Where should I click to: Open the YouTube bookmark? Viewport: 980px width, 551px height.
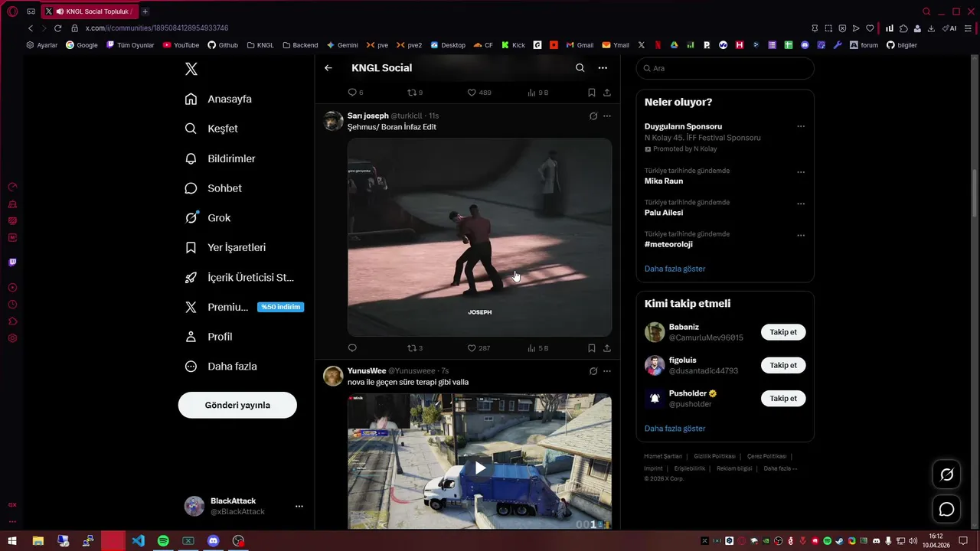(x=181, y=45)
